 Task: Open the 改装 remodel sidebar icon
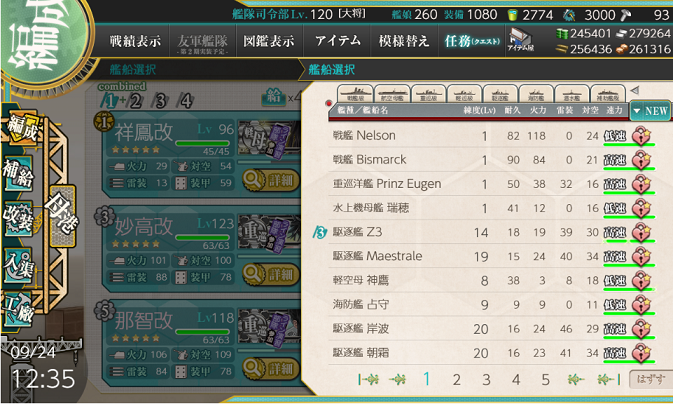coord(18,218)
